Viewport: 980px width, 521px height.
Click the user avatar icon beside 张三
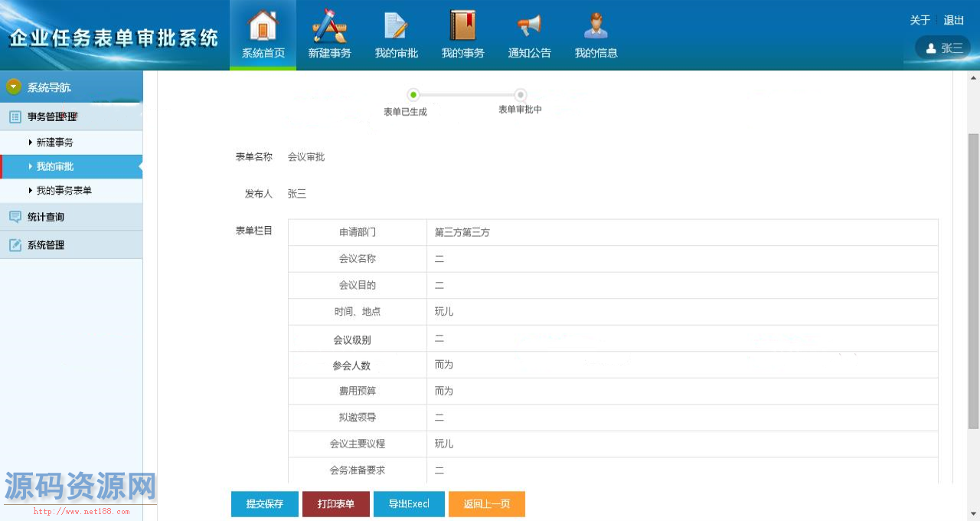931,48
